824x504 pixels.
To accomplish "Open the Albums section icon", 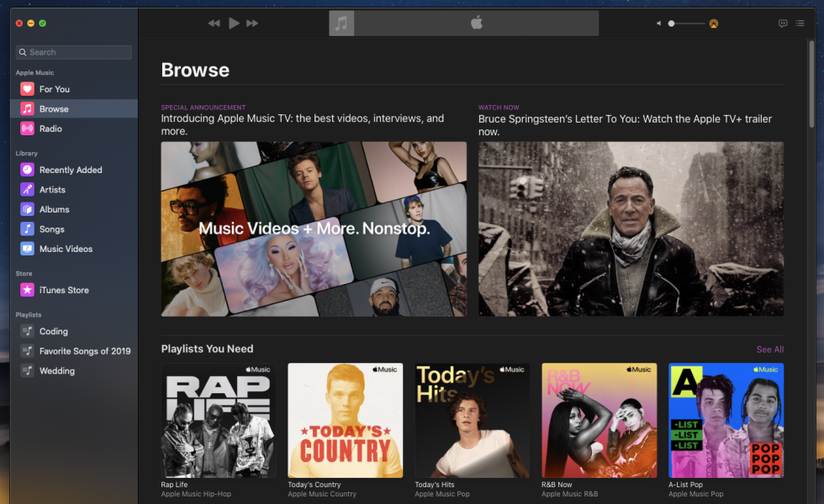I will coord(25,209).
